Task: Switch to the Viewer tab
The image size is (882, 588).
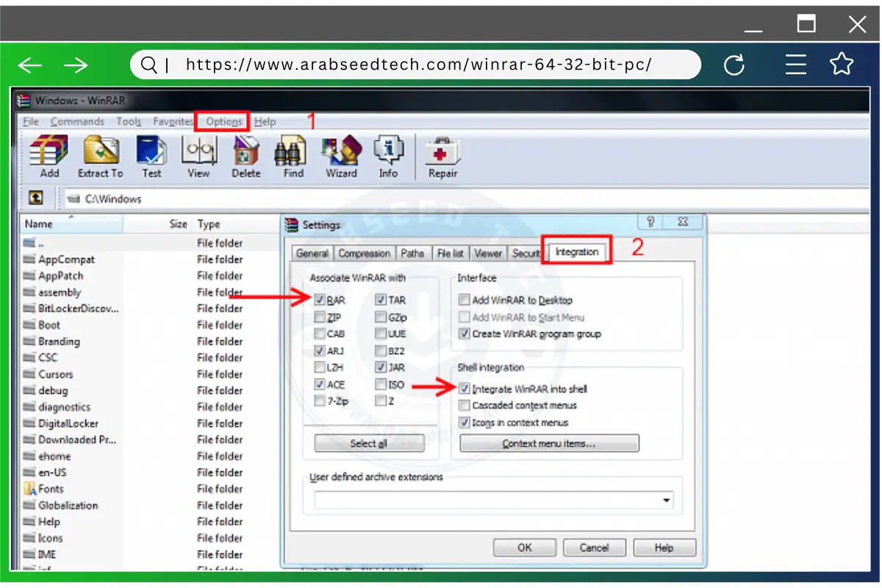Action: click(488, 253)
